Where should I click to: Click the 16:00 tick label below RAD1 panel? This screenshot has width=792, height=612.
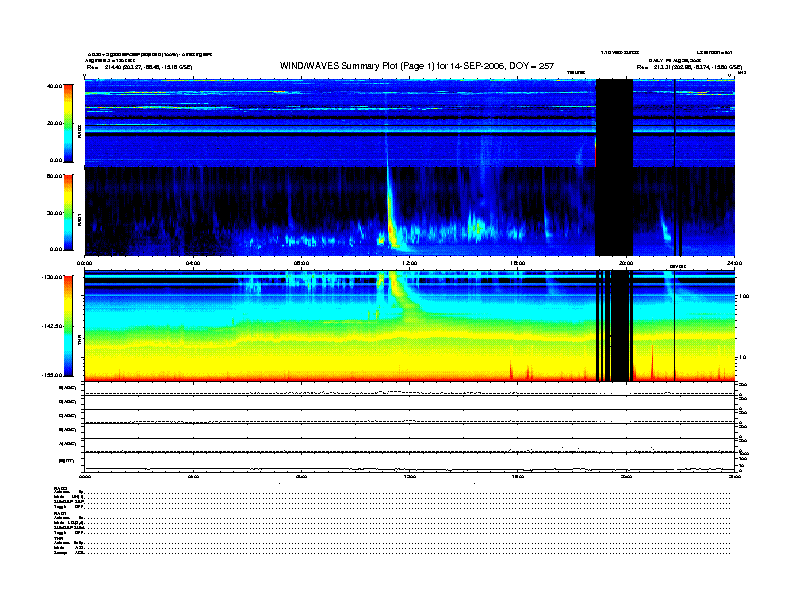pyautogui.click(x=518, y=263)
